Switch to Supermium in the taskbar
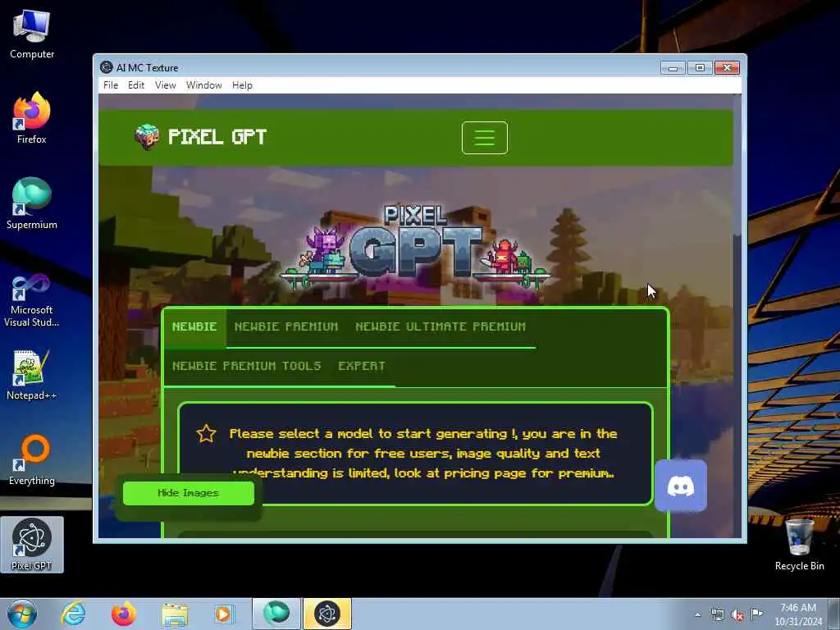Screen dimensions: 840x630 tap(276, 614)
